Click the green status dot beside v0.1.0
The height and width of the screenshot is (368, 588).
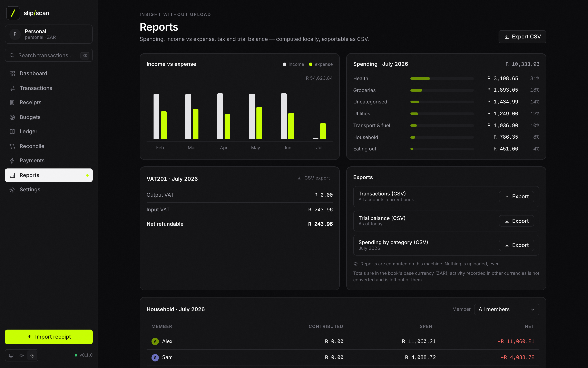(x=76, y=355)
